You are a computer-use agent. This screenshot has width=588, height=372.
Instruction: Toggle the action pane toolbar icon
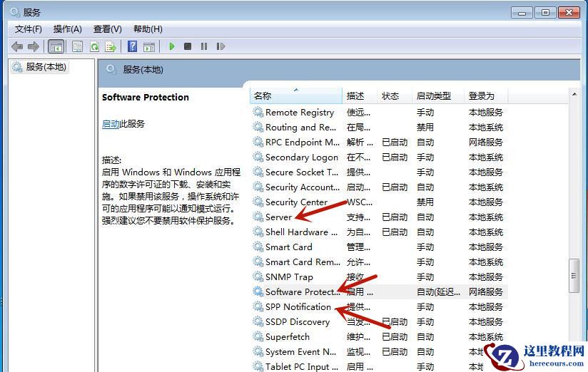(149, 46)
